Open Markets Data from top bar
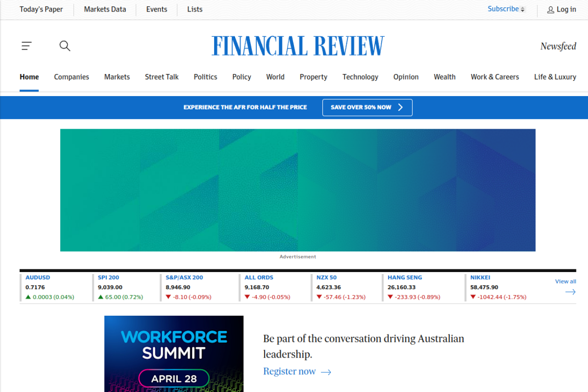This screenshot has width=588, height=392. click(105, 9)
